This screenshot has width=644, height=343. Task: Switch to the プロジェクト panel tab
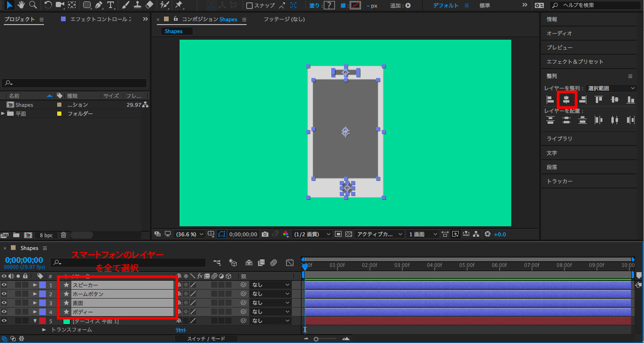(x=19, y=19)
